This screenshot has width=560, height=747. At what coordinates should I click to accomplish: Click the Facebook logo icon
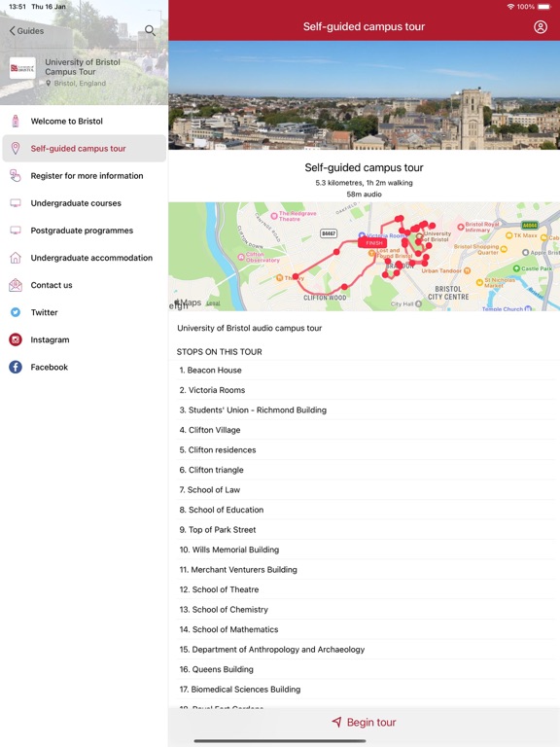(16, 368)
